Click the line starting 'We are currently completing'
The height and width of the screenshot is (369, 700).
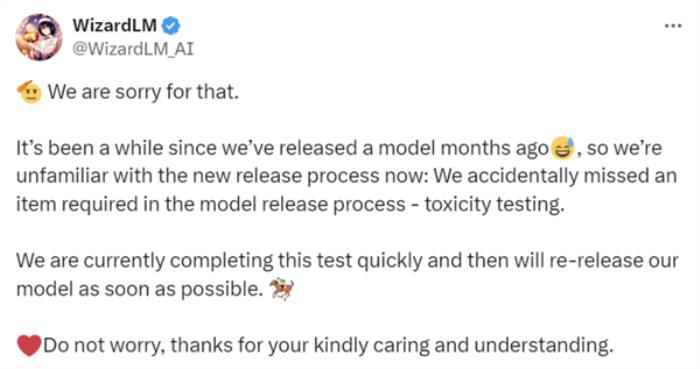347,261
